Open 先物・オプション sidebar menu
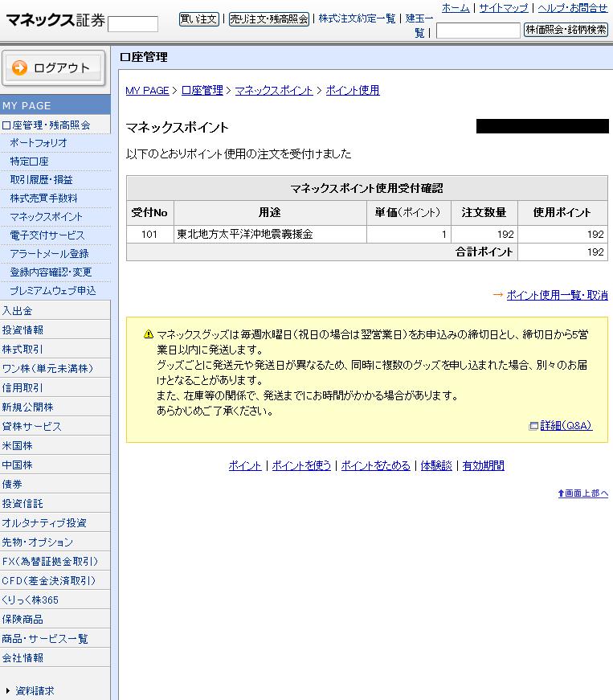This screenshot has width=613, height=700. 55,542
